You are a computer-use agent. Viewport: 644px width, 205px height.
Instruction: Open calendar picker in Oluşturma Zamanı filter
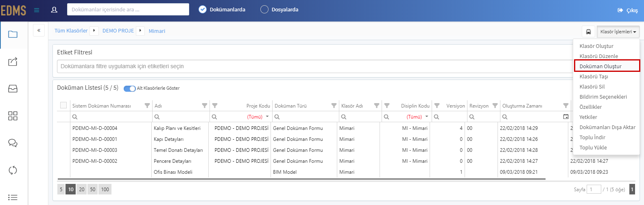pyautogui.click(x=566, y=117)
